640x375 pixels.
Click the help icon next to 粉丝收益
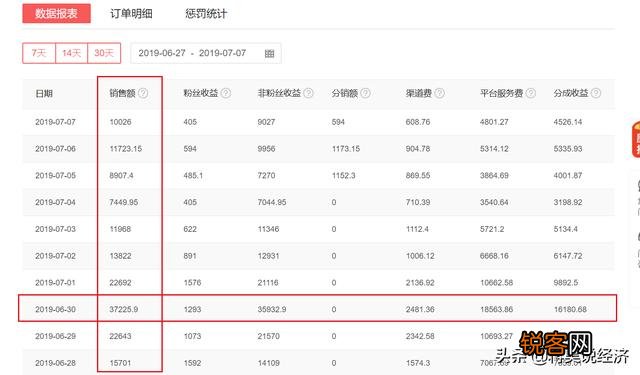pyautogui.click(x=226, y=93)
